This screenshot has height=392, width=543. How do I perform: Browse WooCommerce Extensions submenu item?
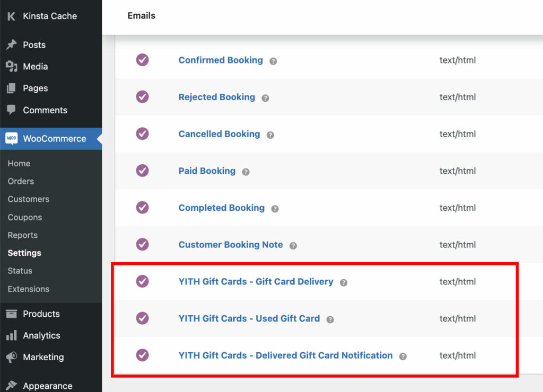[29, 289]
